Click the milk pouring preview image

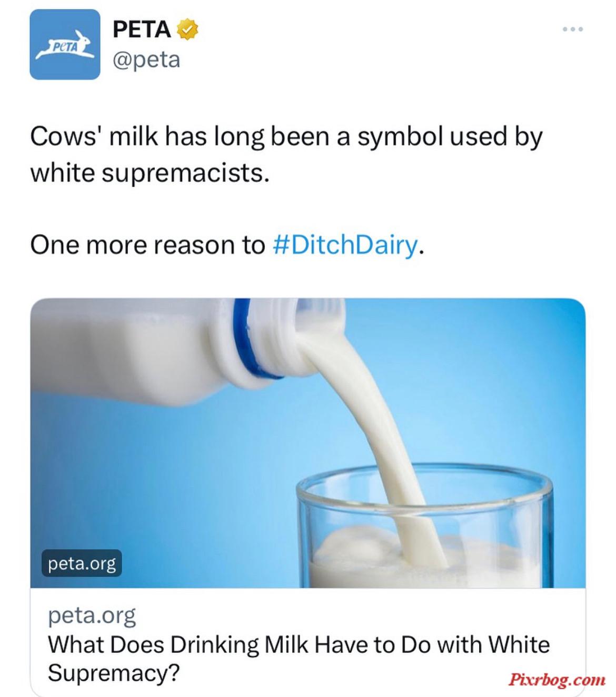coord(308,443)
